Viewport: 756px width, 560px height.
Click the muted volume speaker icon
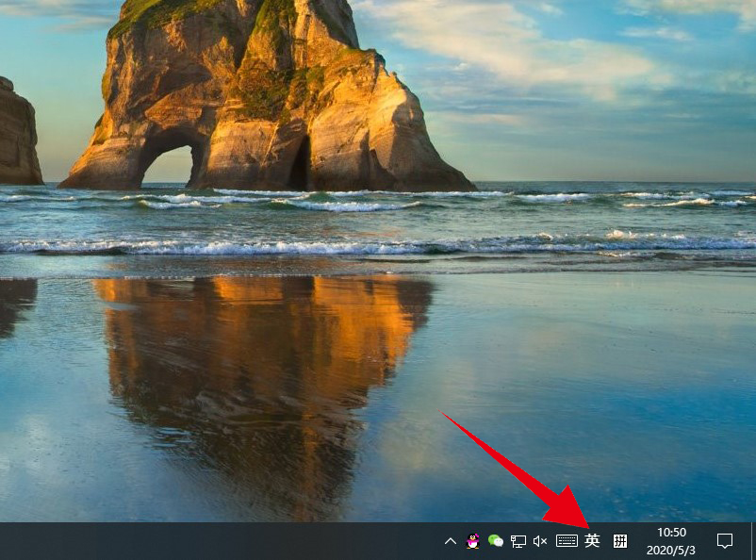pyautogui.click(x=540, y=541)
